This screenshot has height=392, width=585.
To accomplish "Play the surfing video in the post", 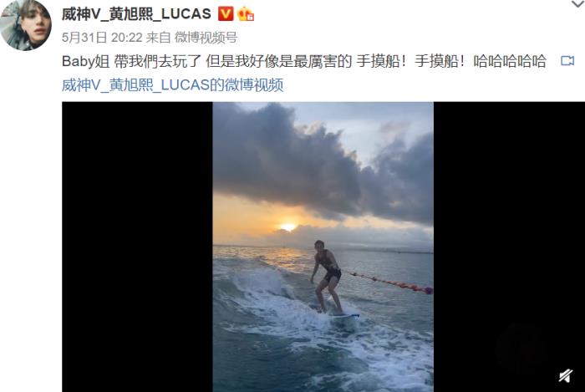I will tap(323, 247).
